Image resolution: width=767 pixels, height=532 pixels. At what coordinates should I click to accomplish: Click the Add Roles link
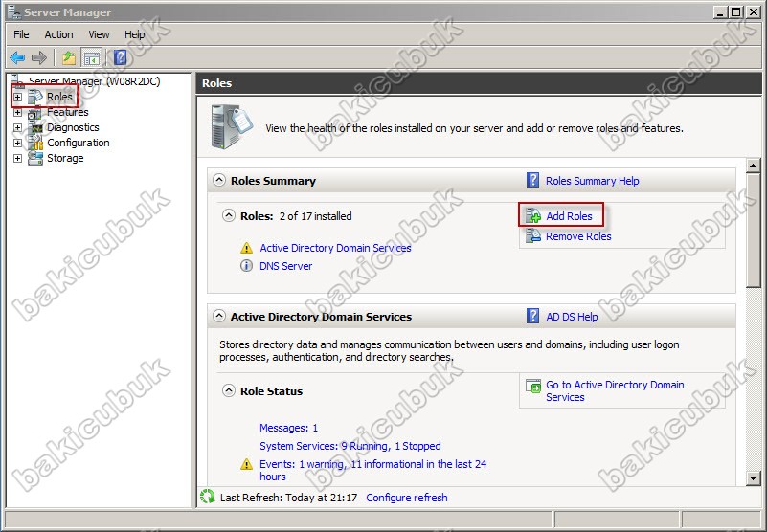pos(569,216)
